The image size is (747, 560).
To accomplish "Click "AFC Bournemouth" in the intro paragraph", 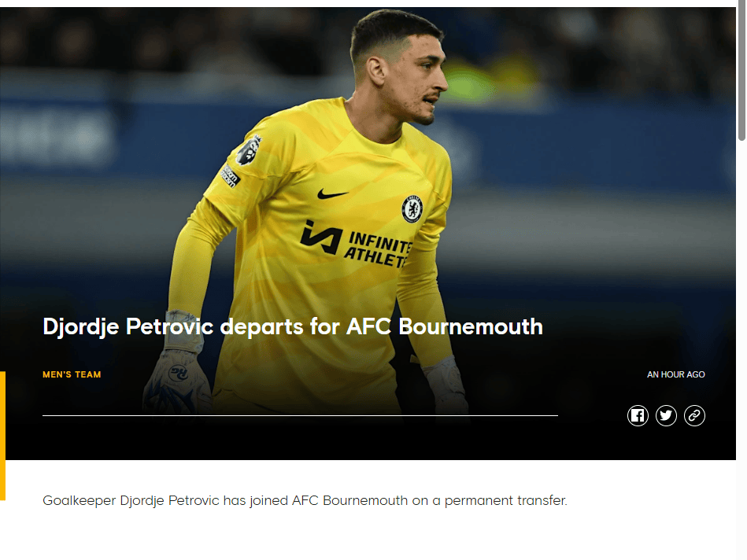I will point(349,500).
